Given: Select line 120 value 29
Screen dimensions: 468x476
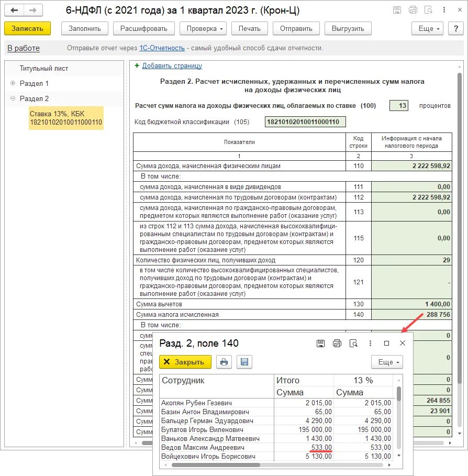Looking at the screenshot, I should pos(411,260).
